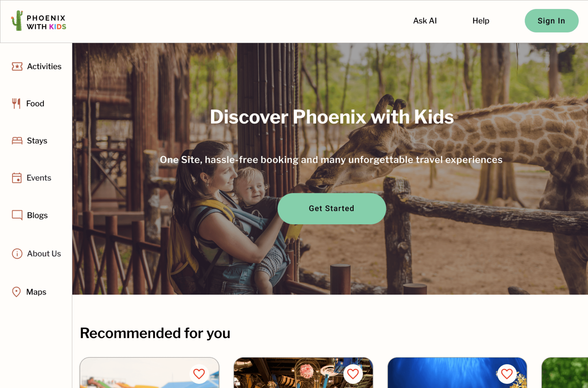Image resolution: width=588 pixels, height=388 pixels.
Task: Navigate to the Events sidebar label
Action: coord(39,178)
